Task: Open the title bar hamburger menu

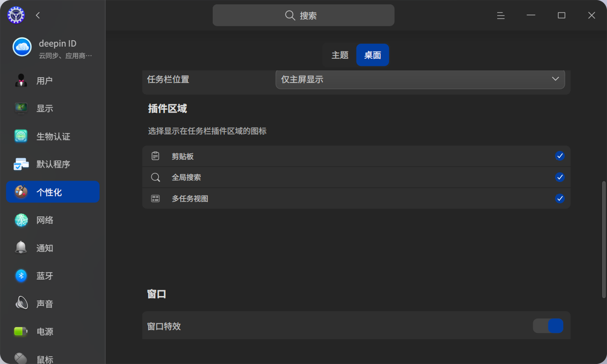Action: (x=501, y=16)
